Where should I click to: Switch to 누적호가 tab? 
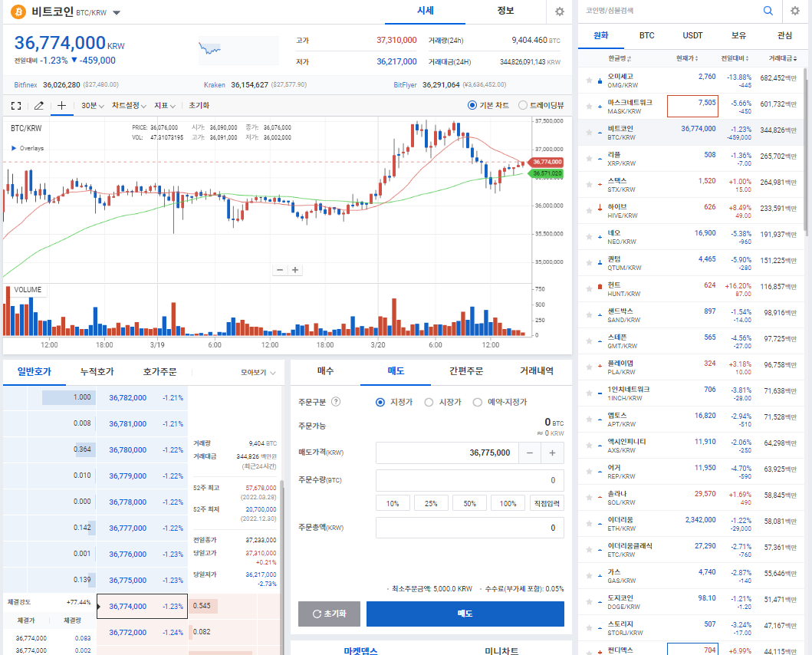pos(97,371)
